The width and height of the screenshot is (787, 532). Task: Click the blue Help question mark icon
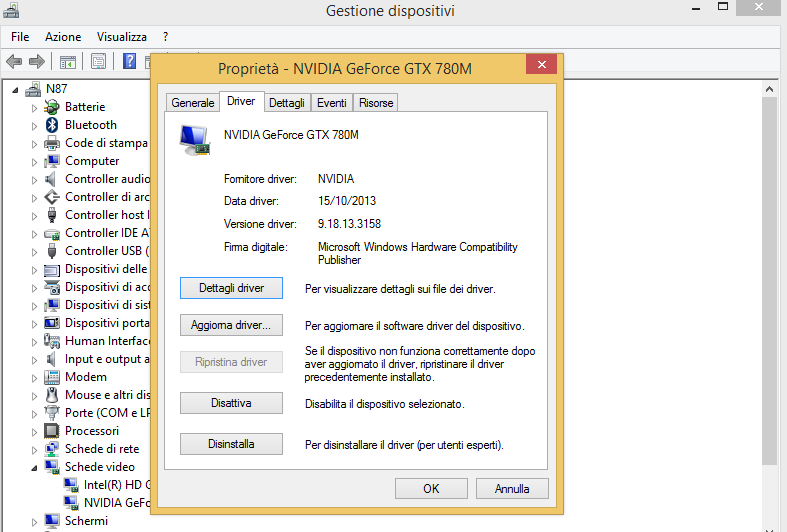(129, 61)
